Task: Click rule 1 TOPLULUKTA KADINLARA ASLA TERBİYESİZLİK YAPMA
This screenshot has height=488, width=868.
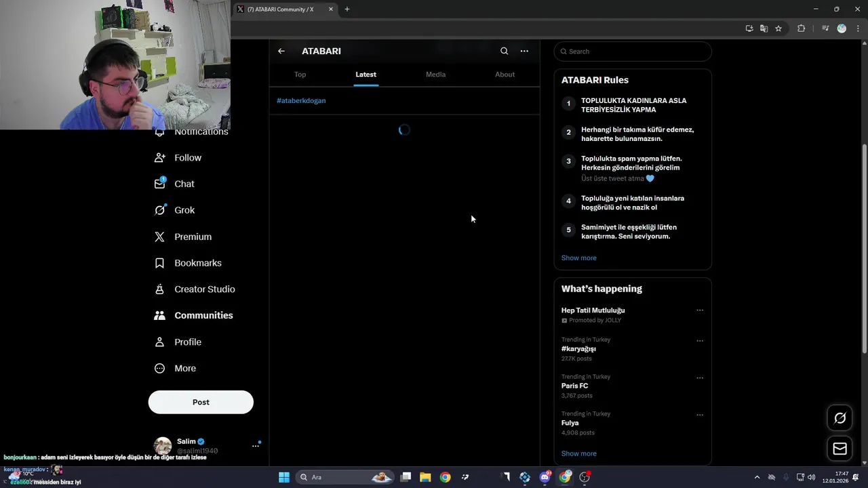Action: pyautogui.click(x=633, y=105)
